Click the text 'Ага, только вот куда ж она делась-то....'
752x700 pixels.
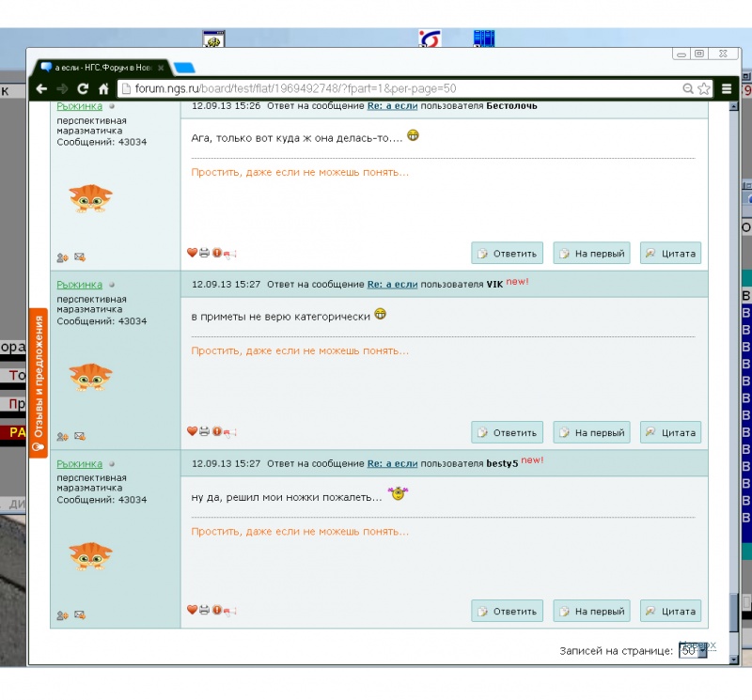pos(297,138)
